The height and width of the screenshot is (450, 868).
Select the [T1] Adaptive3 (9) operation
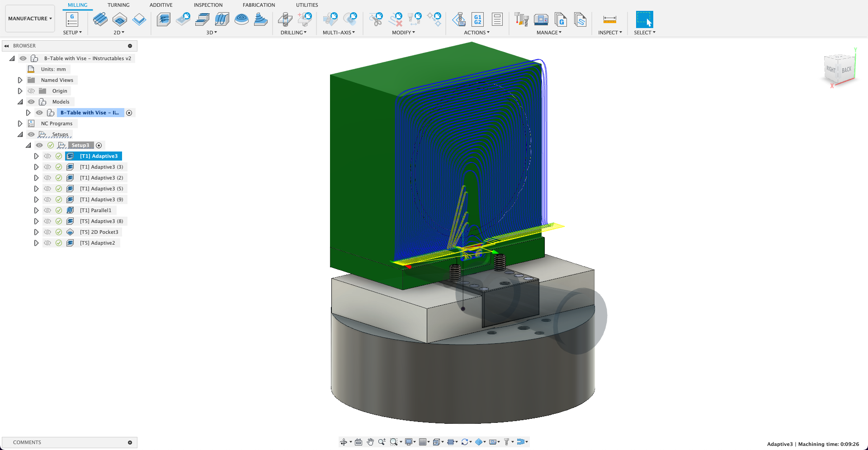102,199
